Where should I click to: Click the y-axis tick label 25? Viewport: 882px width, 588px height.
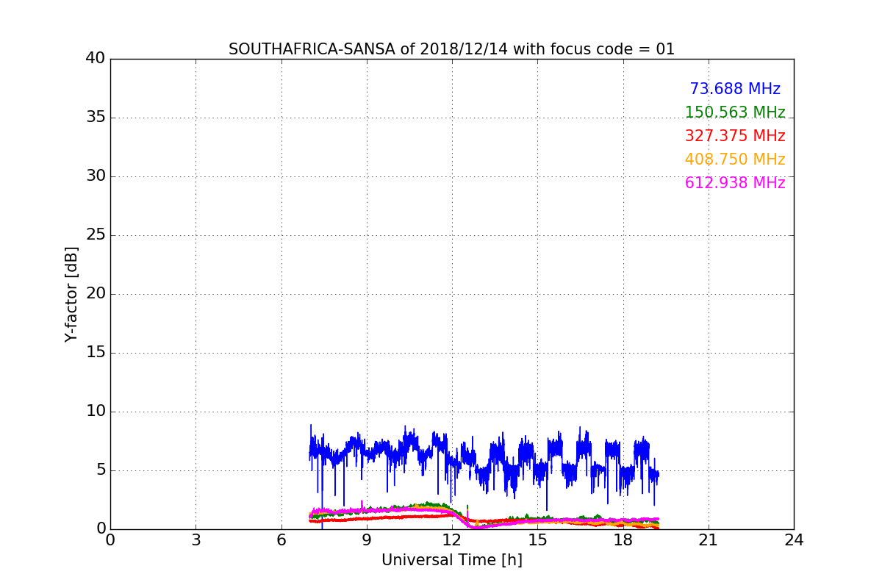tap(96, 235)
